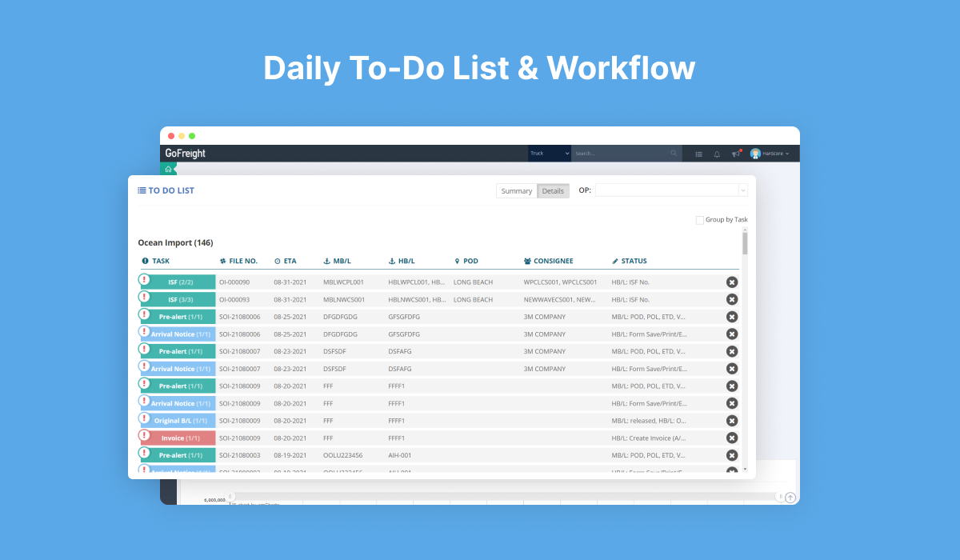Click the To Do List title icon
The height and width of the screenshot is (560, 960).
(x=142, y=191)
